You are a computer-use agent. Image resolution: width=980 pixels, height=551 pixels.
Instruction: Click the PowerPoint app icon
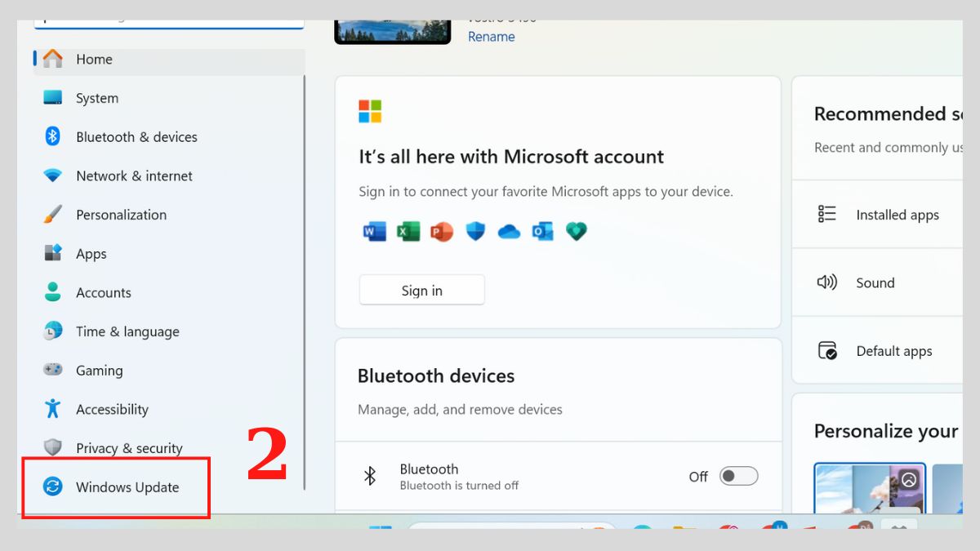[442, 232]
